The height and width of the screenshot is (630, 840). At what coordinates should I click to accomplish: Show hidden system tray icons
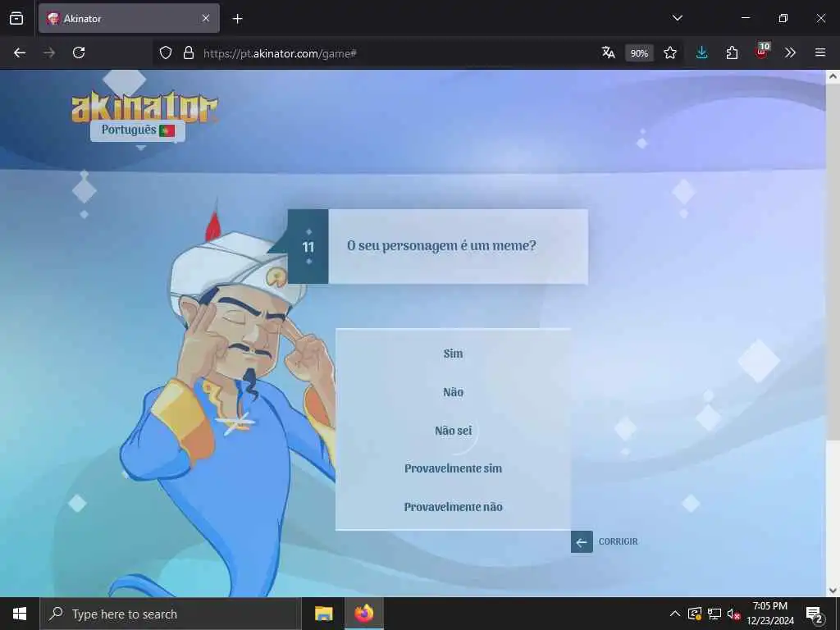[675, 614]
